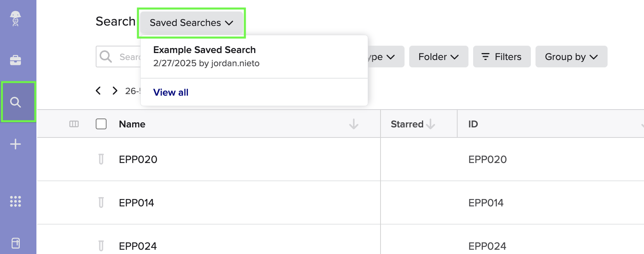This screenshot has width=644, height=254.
Task: Select the Search magnifier sidebar icon
Action: 15,102
